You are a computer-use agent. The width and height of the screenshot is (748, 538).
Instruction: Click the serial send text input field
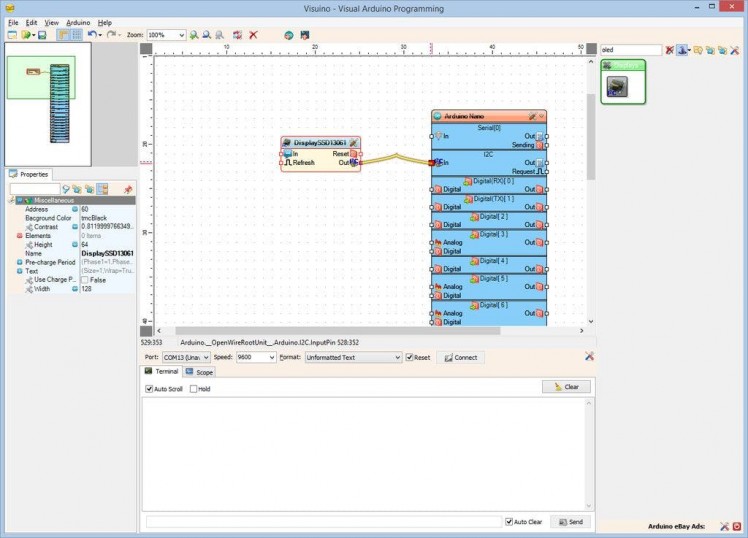click(322, 522)
